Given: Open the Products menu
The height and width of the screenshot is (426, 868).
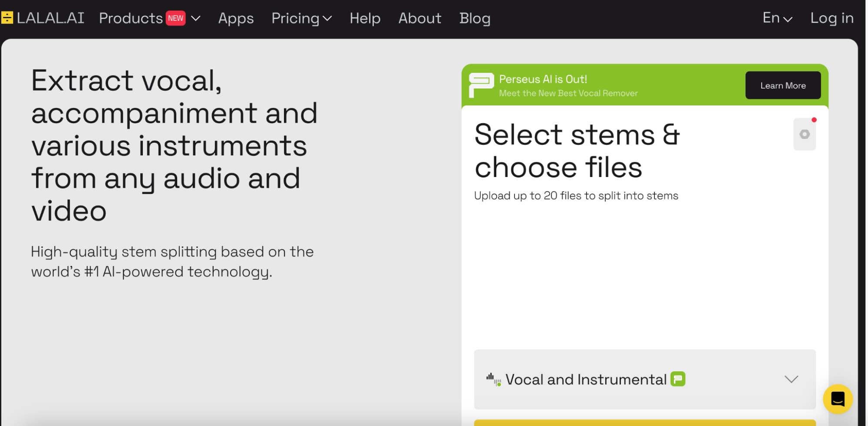Looking at the screenshot, I should (x=131, y=18).
